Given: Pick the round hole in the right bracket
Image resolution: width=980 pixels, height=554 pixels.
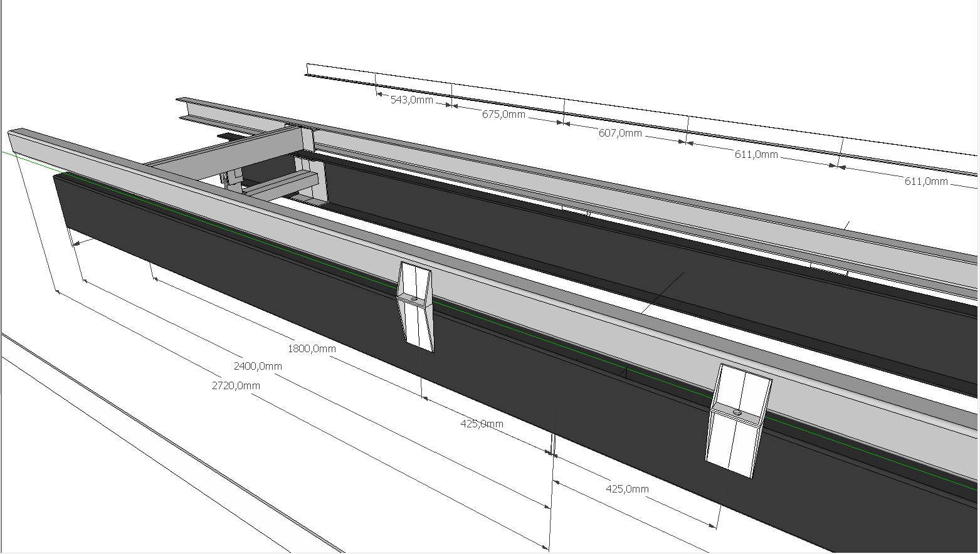Looking at the screenshot, I should pyautogui.click(x=737, y=413).
